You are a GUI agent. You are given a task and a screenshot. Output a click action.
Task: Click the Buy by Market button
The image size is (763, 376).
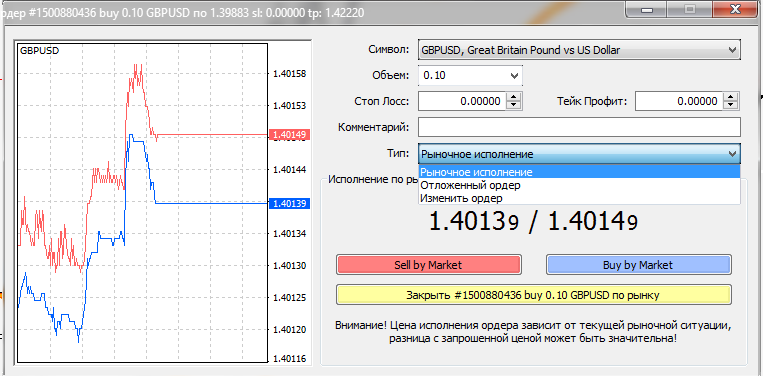pyautogui.click(x=638, y=265)
